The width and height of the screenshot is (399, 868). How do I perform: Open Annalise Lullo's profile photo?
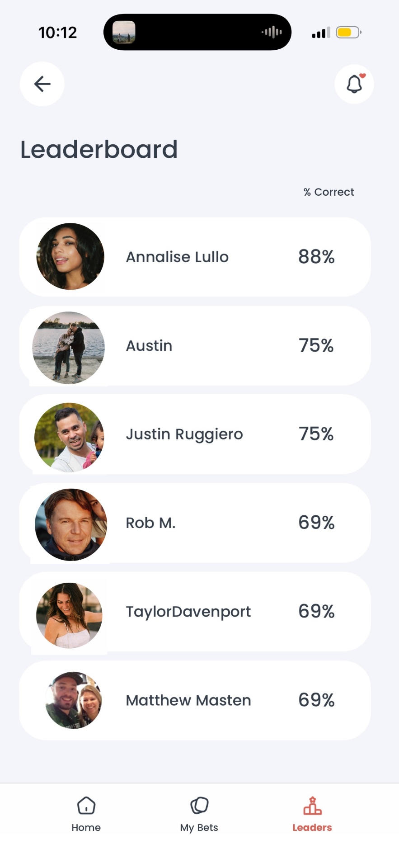click(70, 256)
